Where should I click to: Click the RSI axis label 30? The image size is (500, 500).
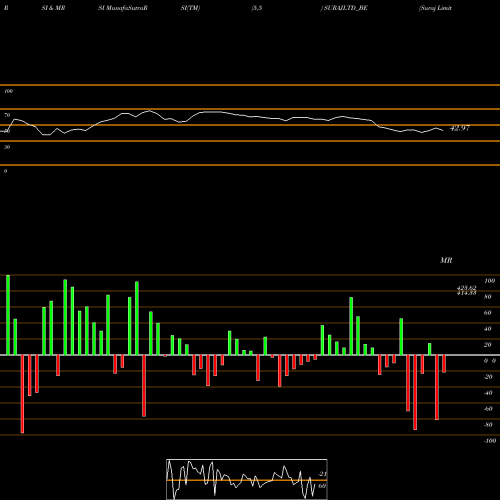[x=7, y=147]
